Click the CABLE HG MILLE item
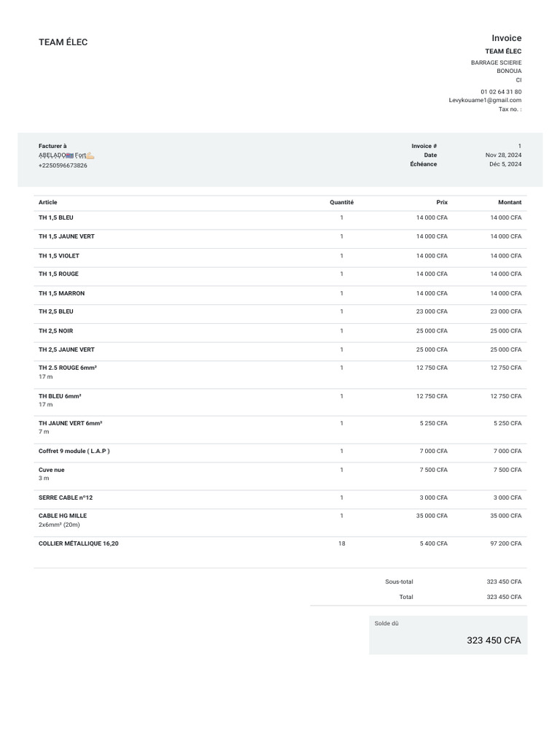The height and width of the screenshot is (747, 560). point(63,516)
